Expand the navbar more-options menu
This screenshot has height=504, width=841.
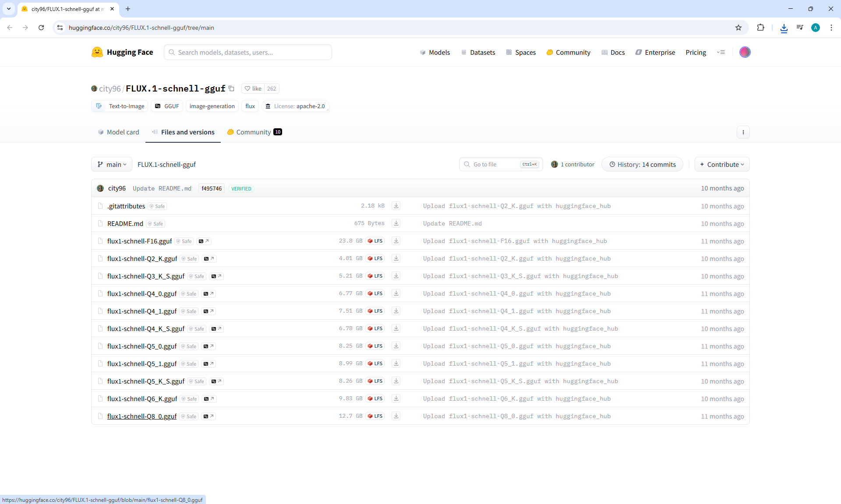(721, 52)
